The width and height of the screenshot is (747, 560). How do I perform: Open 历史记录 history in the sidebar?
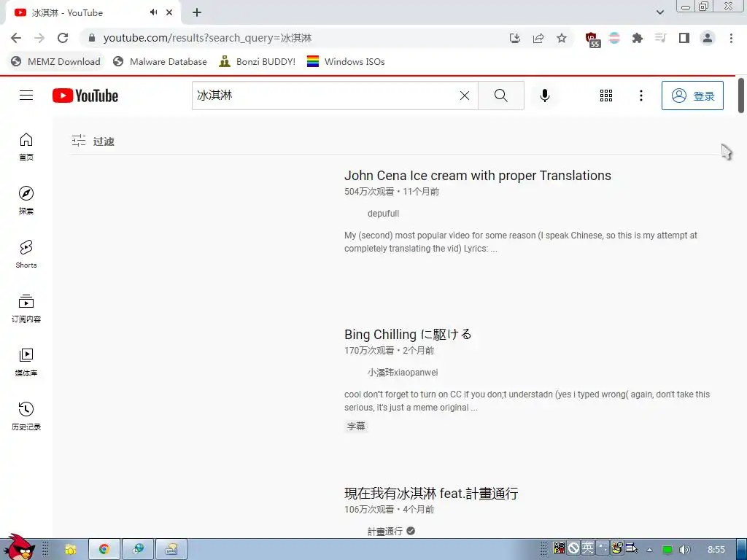26,416
